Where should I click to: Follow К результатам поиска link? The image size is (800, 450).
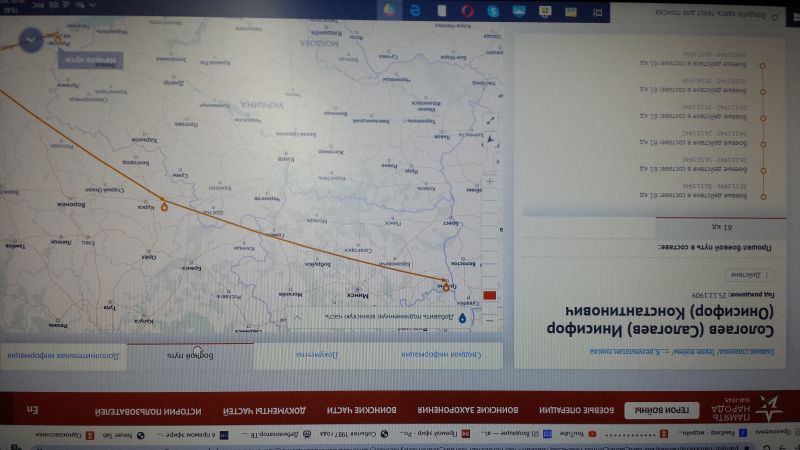626,352
